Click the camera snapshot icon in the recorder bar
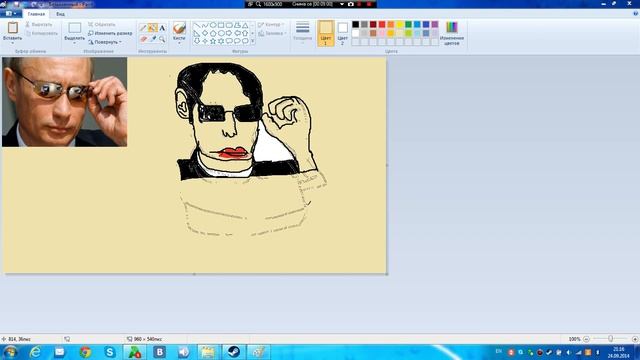Image resolution: width=640 pixels, height=360 pixels. [351, 4]
